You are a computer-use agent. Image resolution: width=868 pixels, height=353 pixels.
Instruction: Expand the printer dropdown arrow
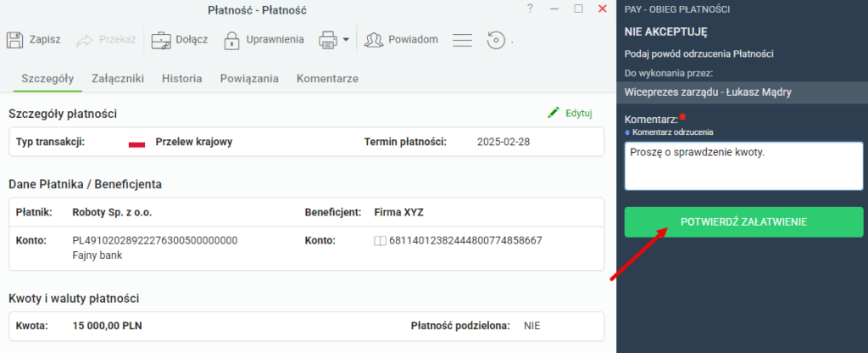[x=346, y=40]
